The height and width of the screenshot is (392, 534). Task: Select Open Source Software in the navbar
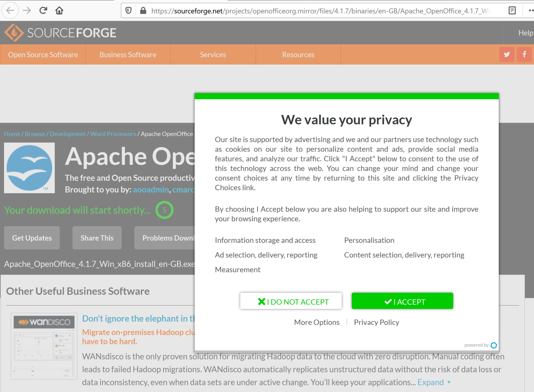[43, 54]
